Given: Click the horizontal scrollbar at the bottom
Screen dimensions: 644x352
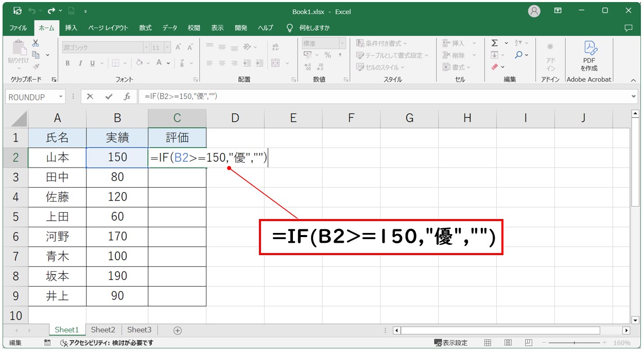Looking at the screenshot, I should click(500, 330).
